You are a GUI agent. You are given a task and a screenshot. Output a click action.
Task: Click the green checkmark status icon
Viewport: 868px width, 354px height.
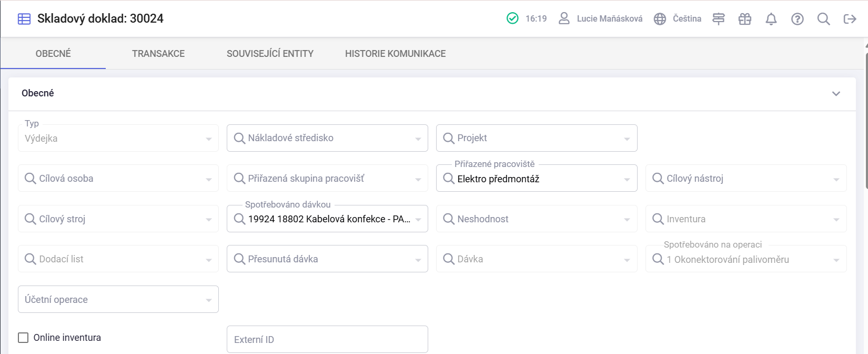tap(512, 18)
